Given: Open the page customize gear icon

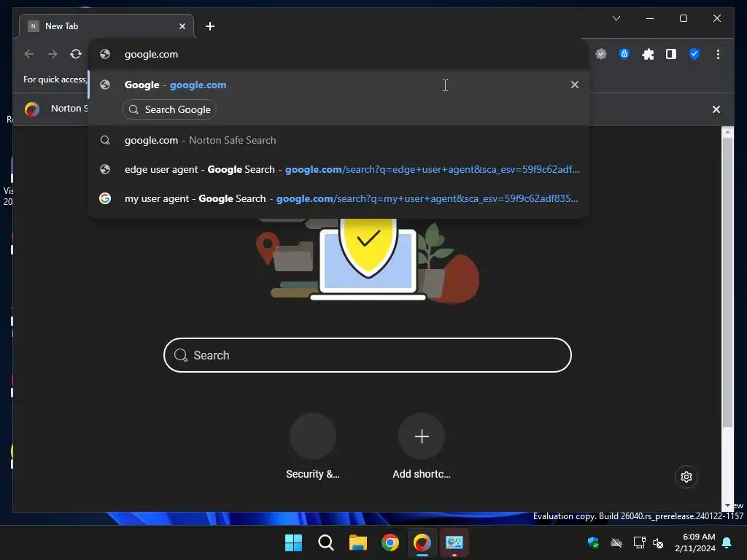Looking at the screenshot, I should click(686, 477).
